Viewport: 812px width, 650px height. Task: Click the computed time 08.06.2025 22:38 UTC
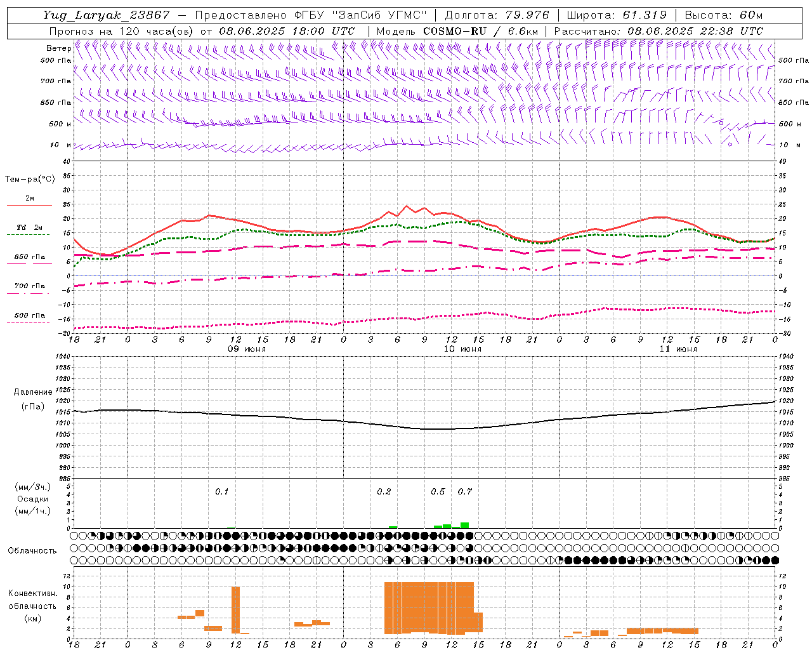695,31
